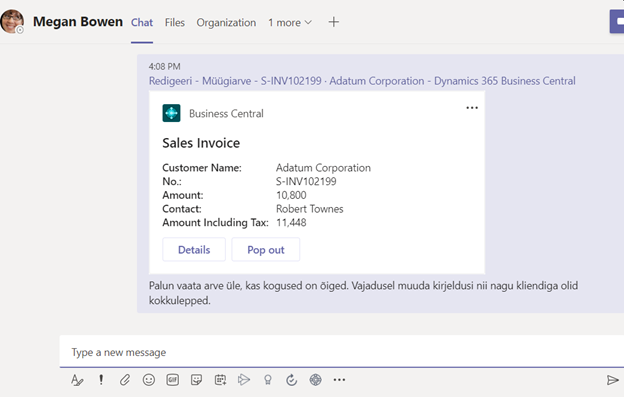This screenshot has height=397, width=624.
Task: Open the Format text options icon
Action: 77,380
